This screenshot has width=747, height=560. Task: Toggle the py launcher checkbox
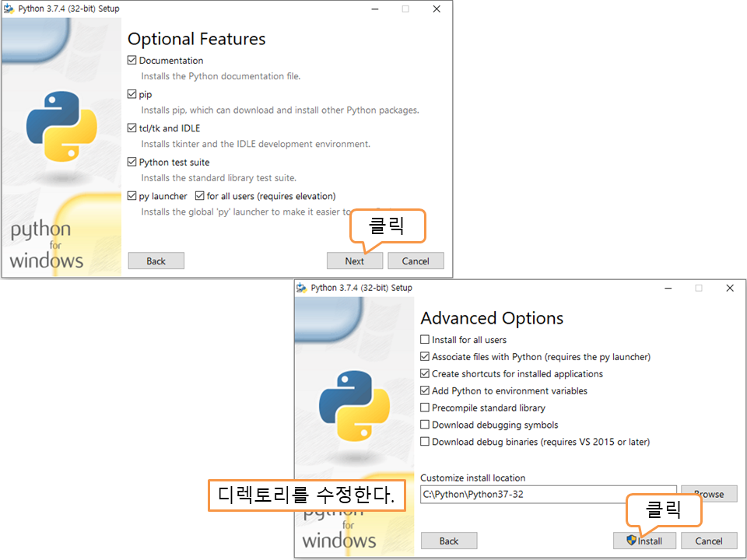[x=132, y=197]
